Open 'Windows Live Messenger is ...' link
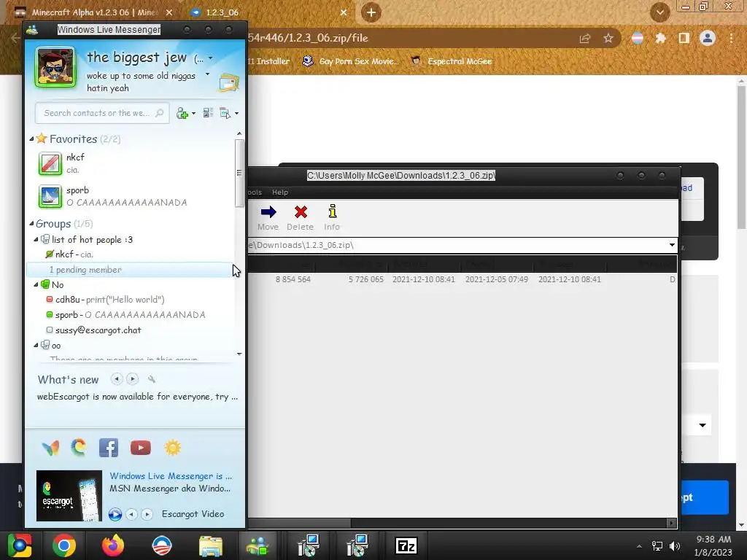This screenshot has height=560, width=747. point(171,475)
